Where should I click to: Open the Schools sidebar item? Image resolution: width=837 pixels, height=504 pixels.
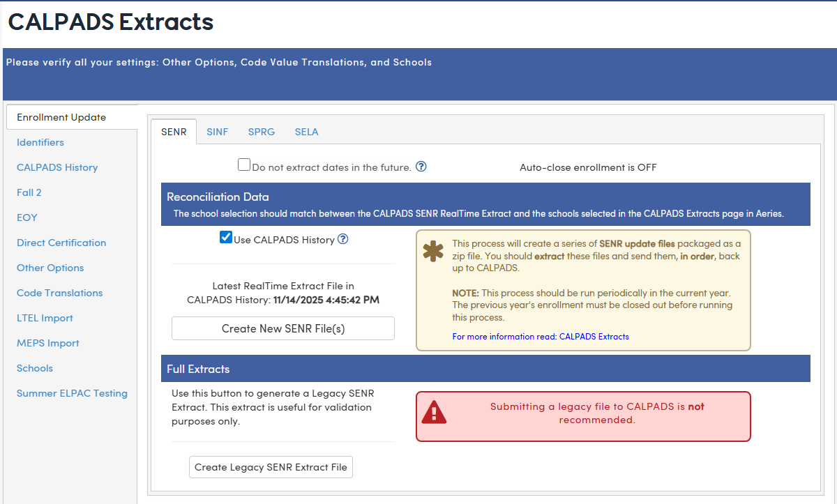click(35, 368)
